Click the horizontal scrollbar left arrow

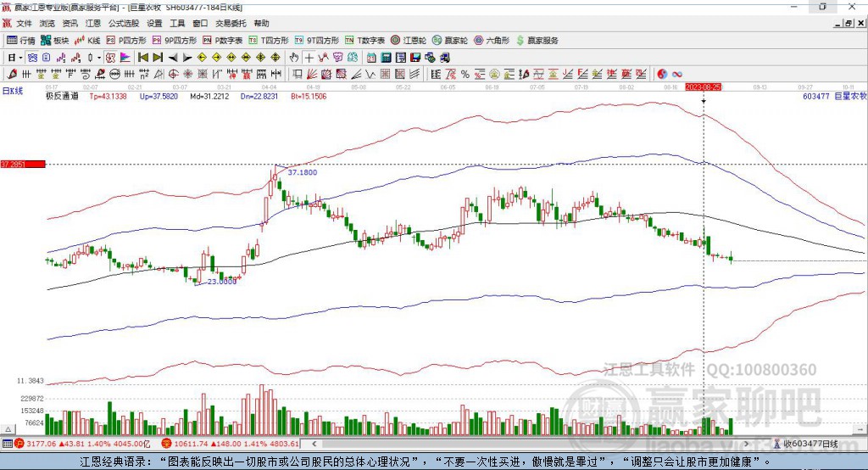[314, 444]
